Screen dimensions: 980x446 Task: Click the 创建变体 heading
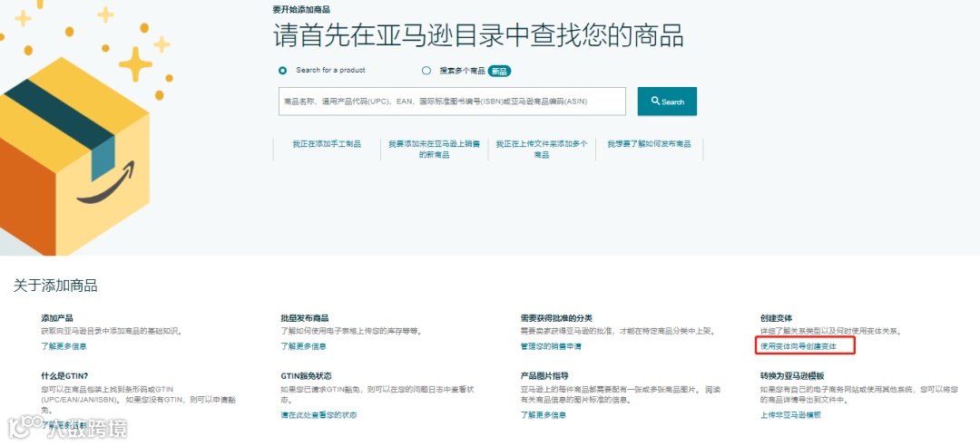[776, 318]
